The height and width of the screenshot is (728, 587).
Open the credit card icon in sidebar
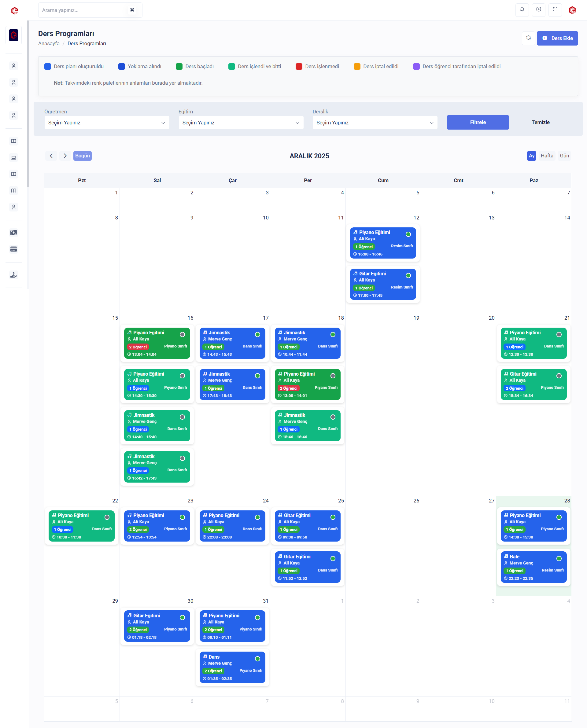tap(13, 249)
